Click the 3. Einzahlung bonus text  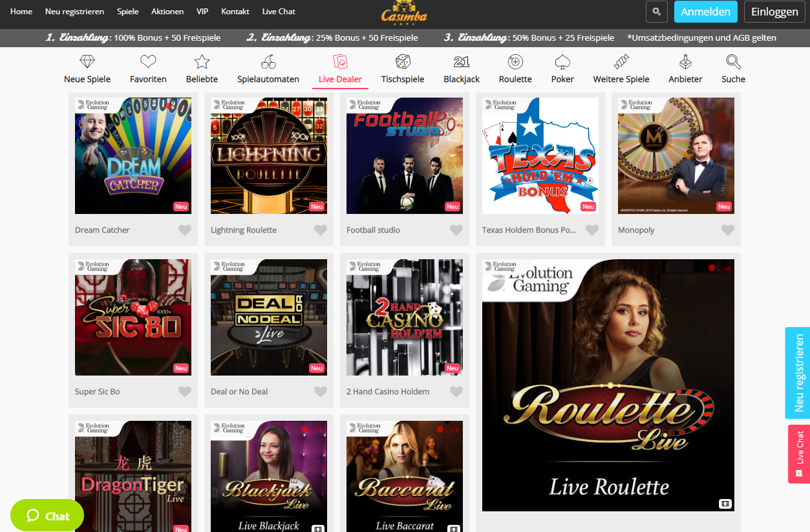529,37
